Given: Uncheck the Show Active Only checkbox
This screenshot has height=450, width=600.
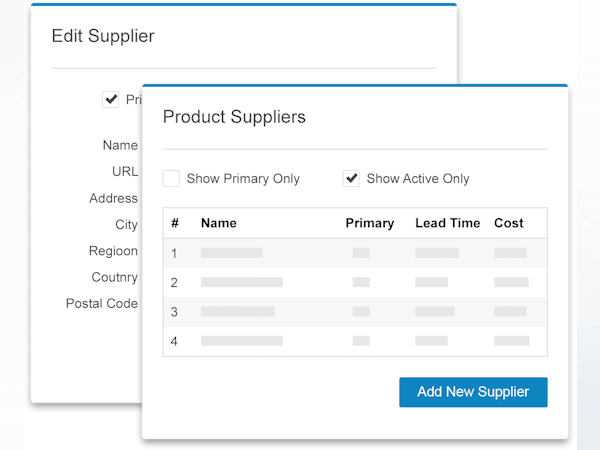Looking at the screenshot, I should 351,179.
